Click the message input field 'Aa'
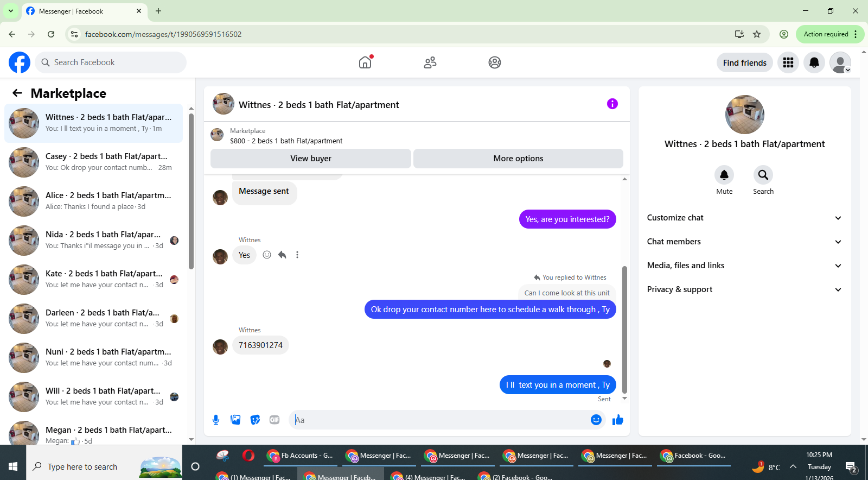The width and height of the screenshot is (868, 480). click(439, 420)
